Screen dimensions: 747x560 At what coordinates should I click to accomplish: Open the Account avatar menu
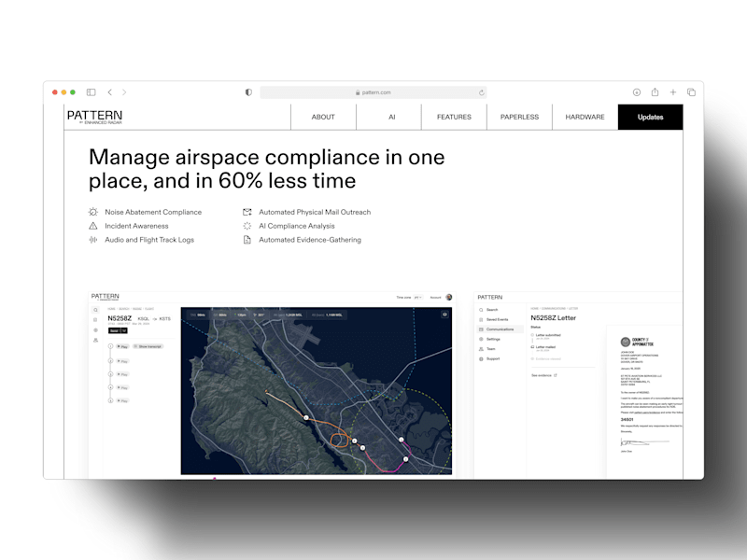click(x=448, y=297)
